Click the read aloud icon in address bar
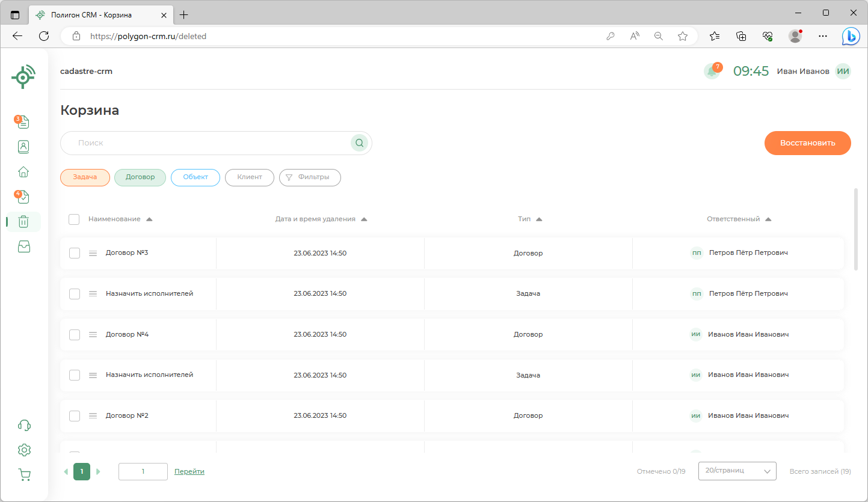Screen dimensions: 868x502 635,36
